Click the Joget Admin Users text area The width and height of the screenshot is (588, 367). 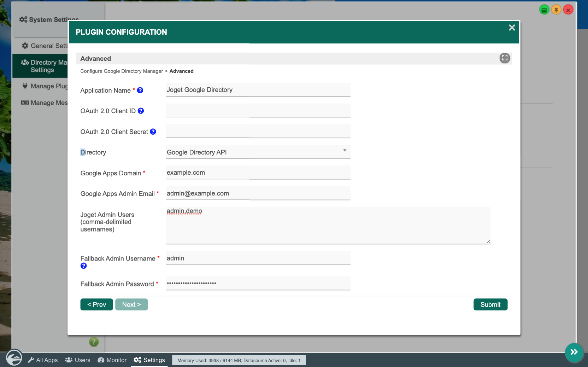pyautogui.click(x=328, y=226)
